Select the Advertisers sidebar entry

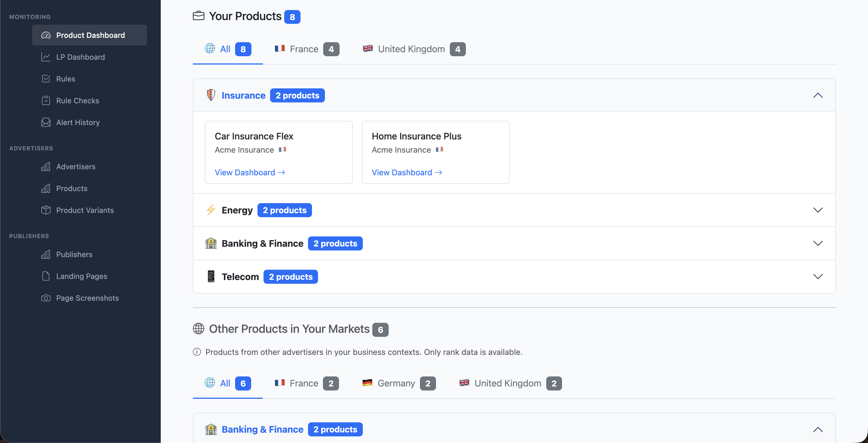[75, 166]
